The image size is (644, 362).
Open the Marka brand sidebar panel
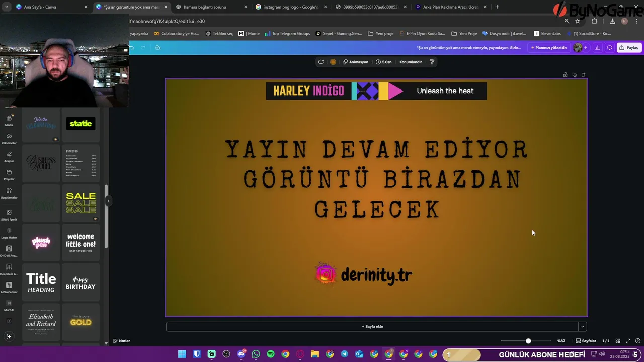[9, 121]
